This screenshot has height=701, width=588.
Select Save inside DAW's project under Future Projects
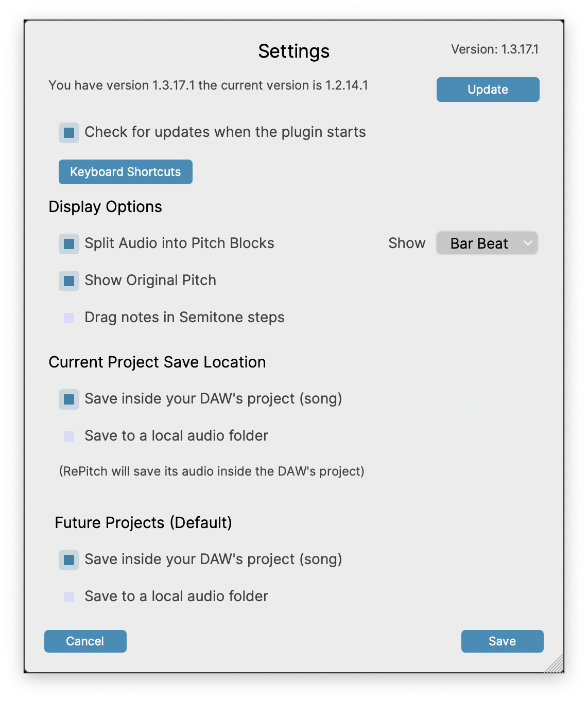[x=69, y=560]
